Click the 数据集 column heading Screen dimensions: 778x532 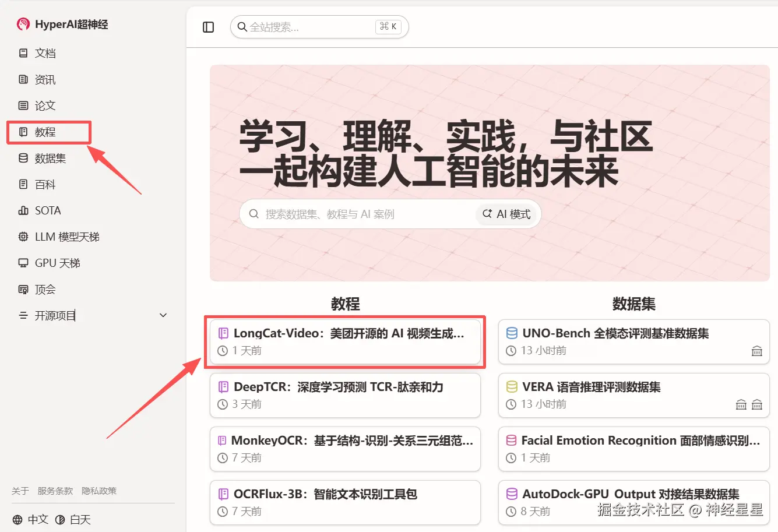(x=634, y=304)
